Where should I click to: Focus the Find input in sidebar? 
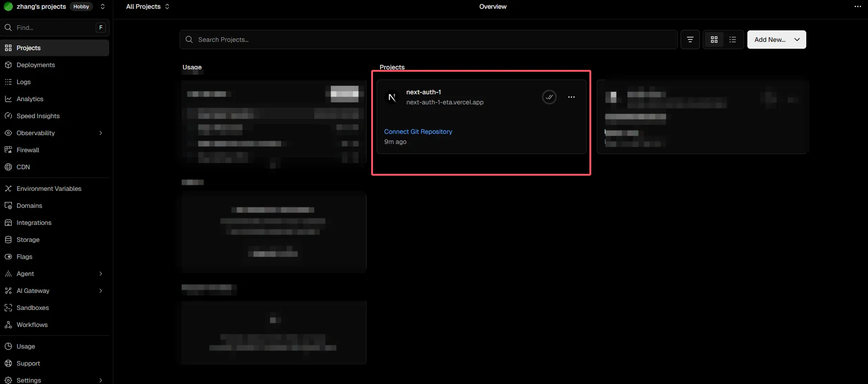[54, 28]
